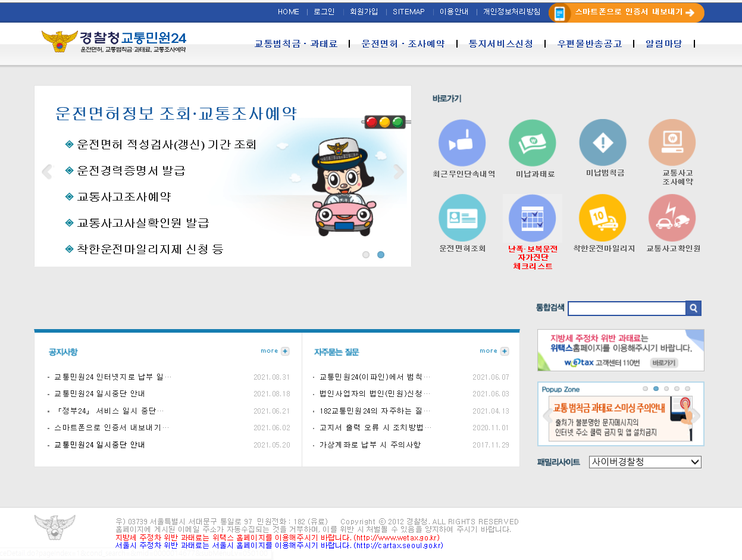Open notice dated 2021.08.18 교통민원24 일시중단 안내
The image size is (742, 560).
click(x=99, y=394)
